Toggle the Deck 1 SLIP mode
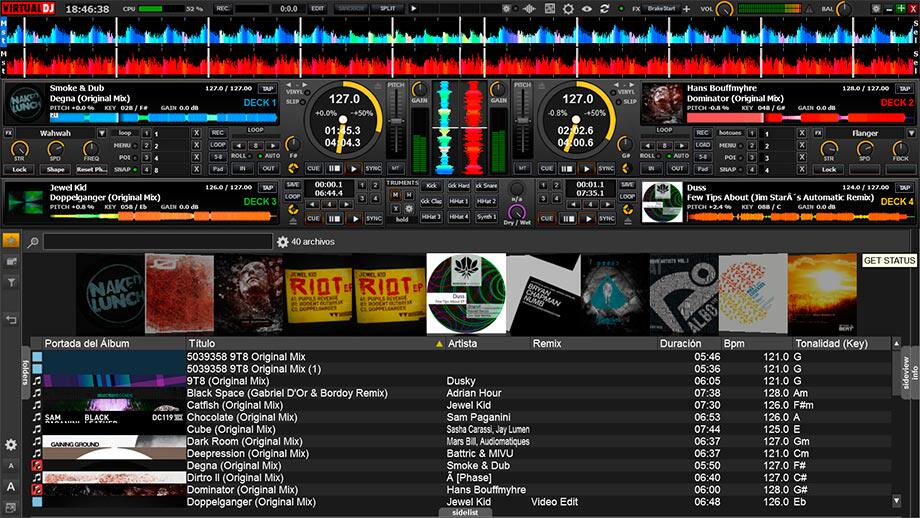 (303, 101)
